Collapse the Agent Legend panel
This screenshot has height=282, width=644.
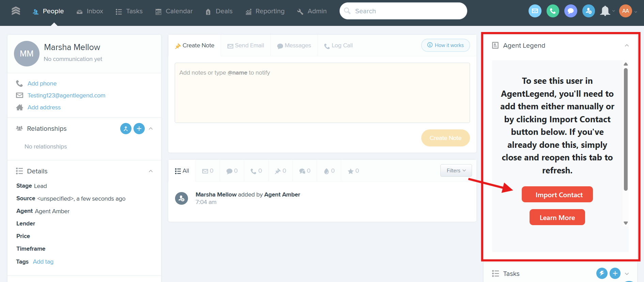[627, 45]
